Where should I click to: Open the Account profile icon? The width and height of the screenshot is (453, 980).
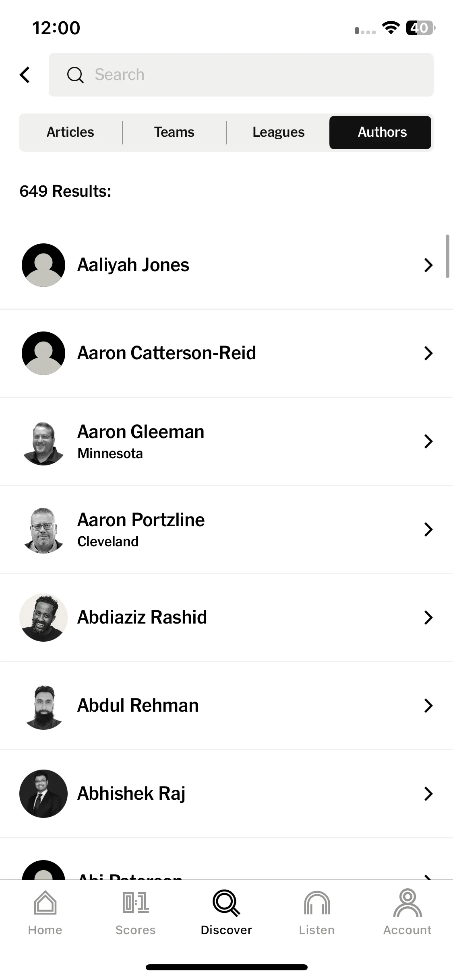click(x=407, y=903)
